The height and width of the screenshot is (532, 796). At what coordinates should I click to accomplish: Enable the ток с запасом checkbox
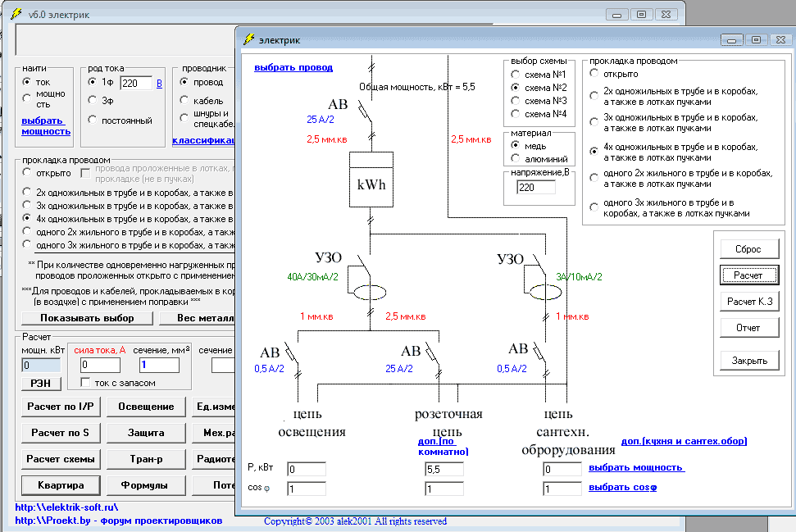(x=85, y=383)
